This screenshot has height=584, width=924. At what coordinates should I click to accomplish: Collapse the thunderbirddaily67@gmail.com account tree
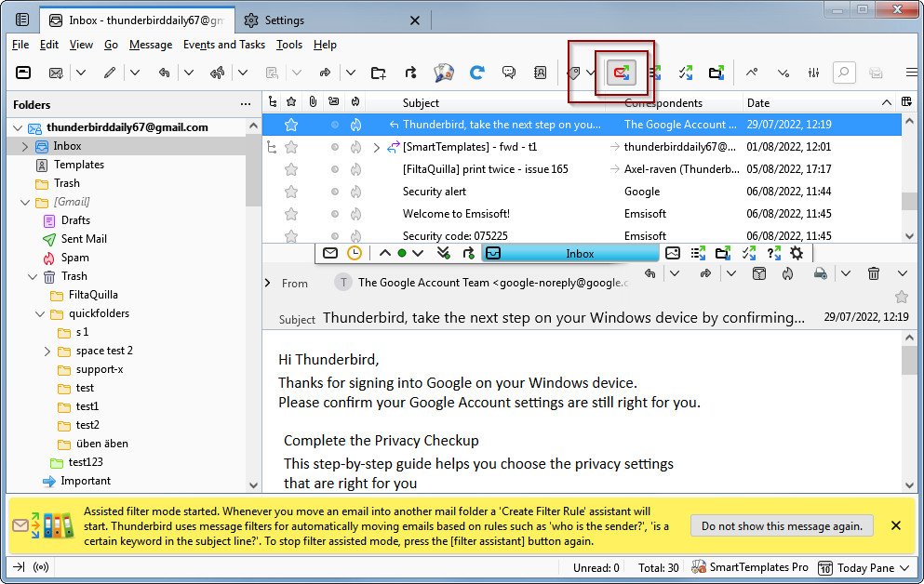click(18, 127)
